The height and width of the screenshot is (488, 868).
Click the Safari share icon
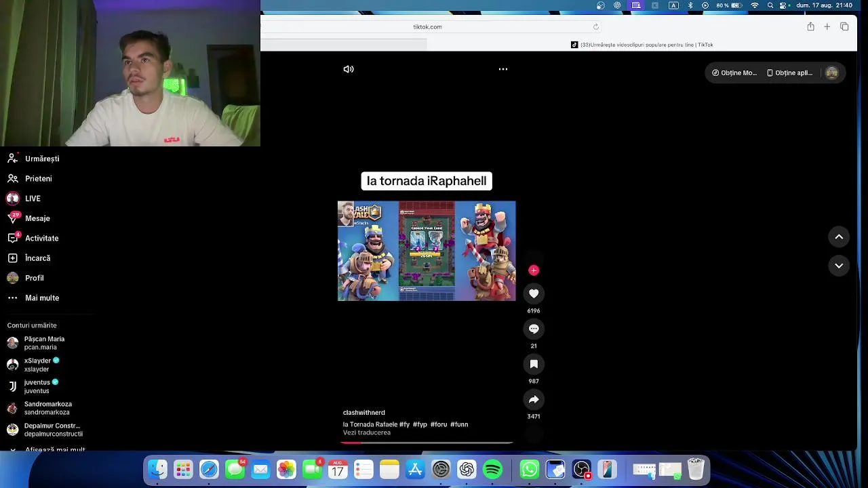click(x=810, y=26)
